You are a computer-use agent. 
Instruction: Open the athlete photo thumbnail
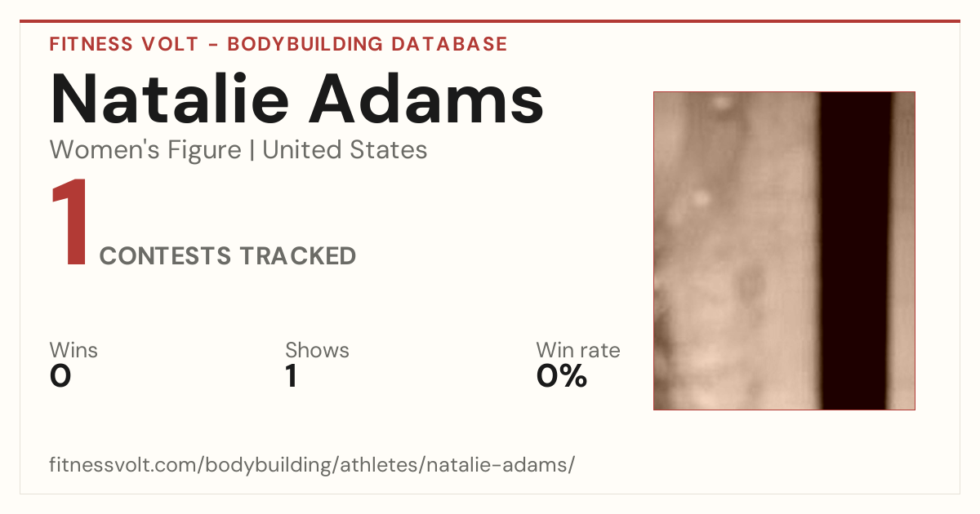[784, 250]
